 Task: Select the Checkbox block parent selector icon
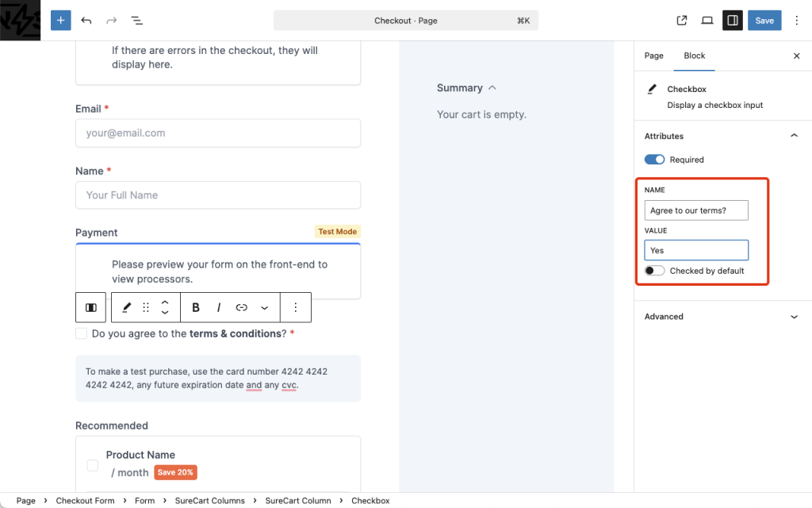(x=90, y=307)
